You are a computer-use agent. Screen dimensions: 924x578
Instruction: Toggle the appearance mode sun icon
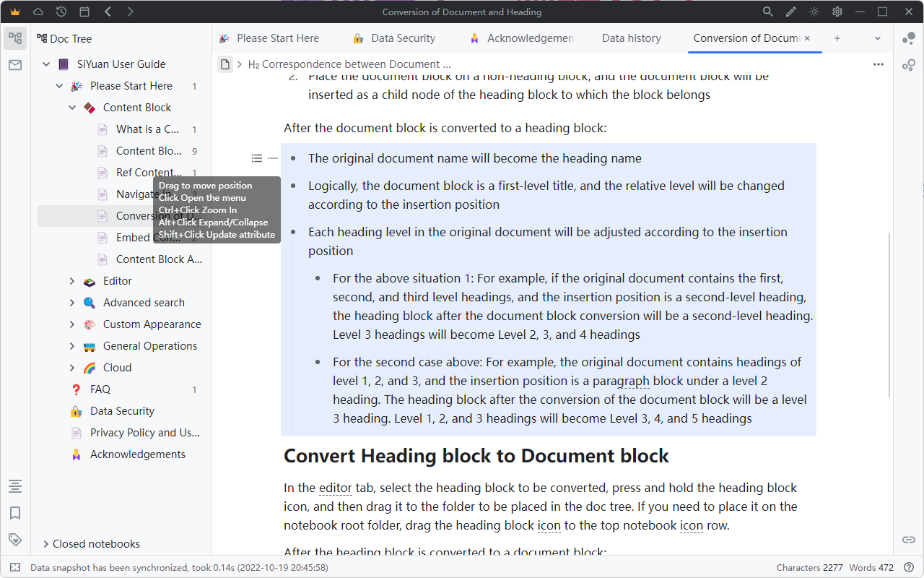[x=814, y=12]
